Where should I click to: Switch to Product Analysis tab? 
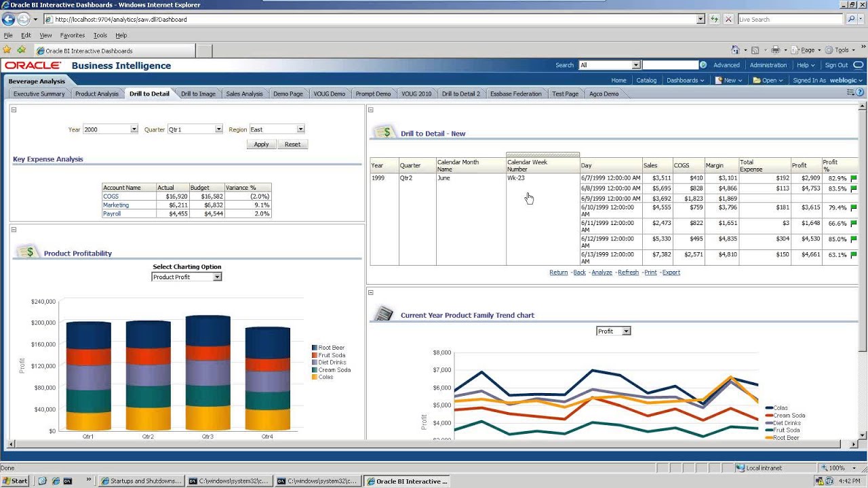click(x=97, y=94)
